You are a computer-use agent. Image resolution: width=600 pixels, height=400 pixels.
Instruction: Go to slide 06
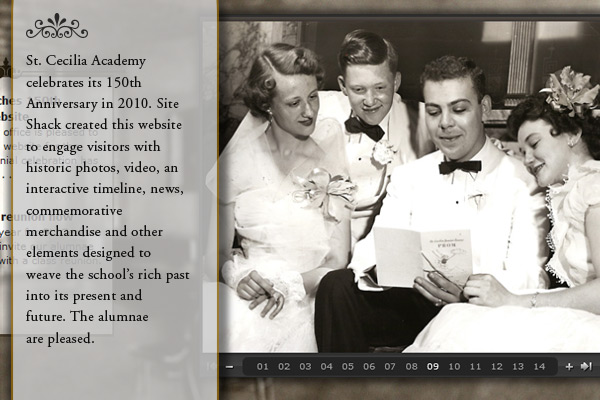tap(369, 367)
